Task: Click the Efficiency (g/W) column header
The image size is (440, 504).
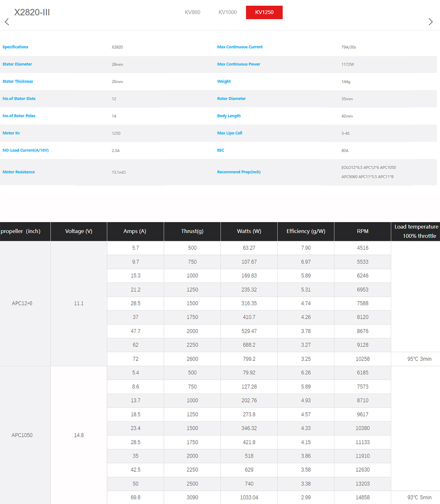Action: point(306,231)
